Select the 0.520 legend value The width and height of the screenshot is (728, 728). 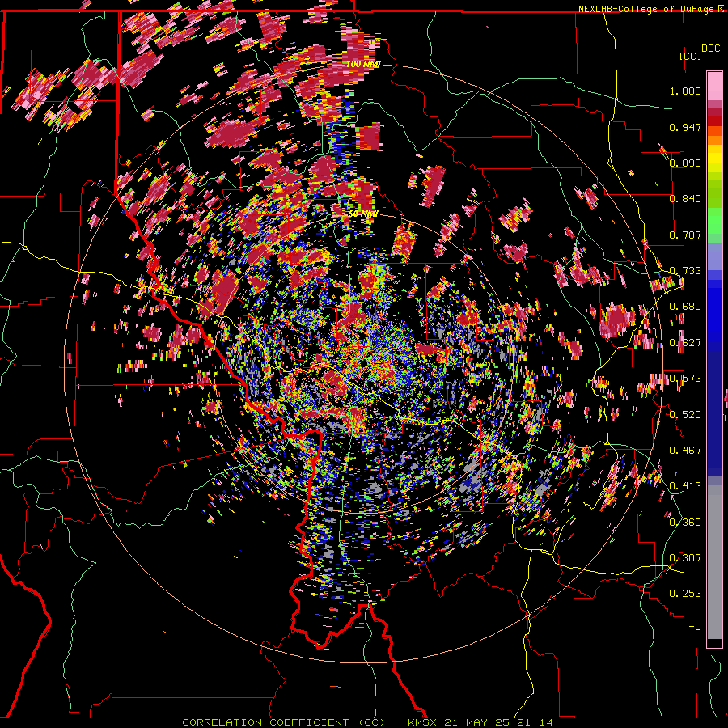685,414
